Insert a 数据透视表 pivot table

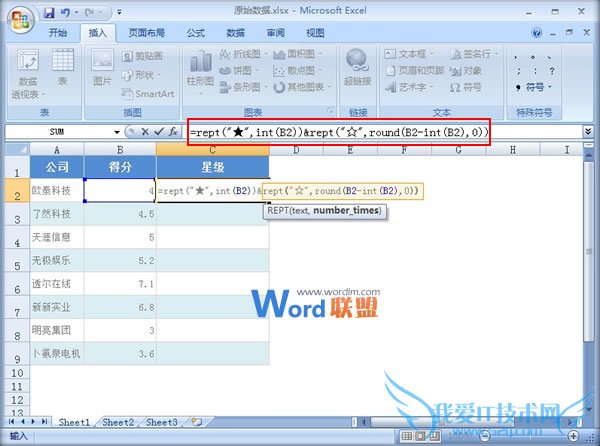point(28,74)
